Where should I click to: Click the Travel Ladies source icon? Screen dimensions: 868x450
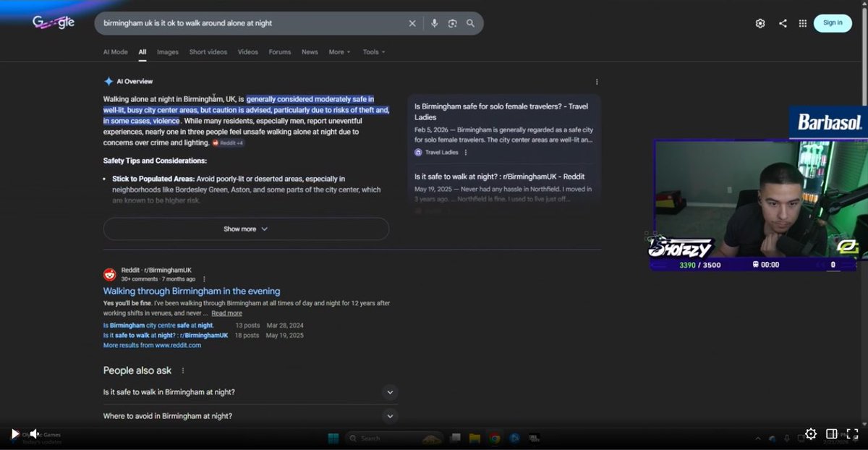pos(418,153)
